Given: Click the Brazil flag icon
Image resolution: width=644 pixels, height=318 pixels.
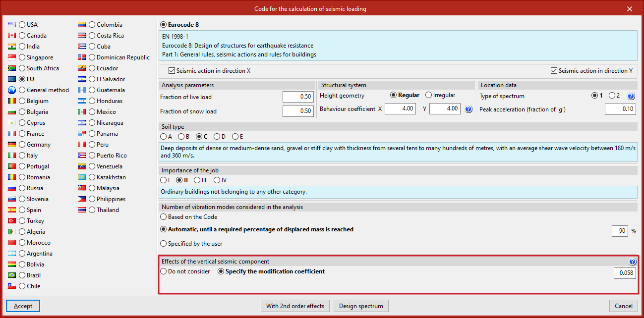Looking at the screenshot, I should coord(12,275).
